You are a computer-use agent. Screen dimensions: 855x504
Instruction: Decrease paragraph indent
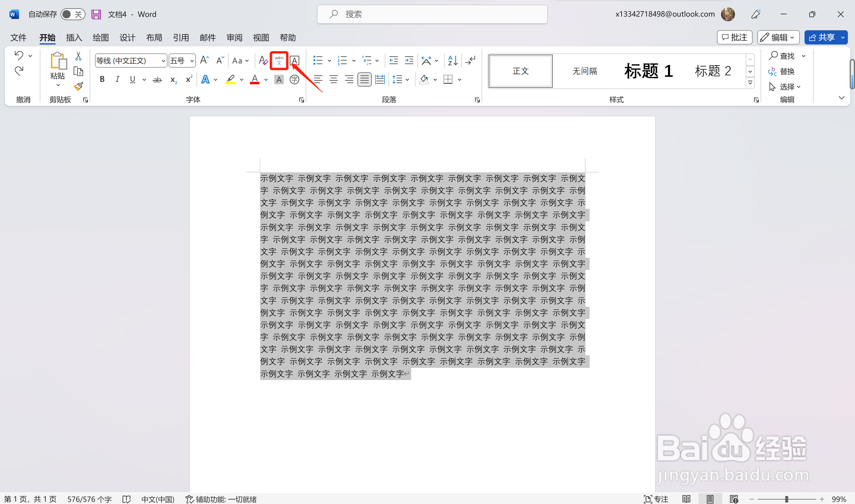pyautogui.click(x=394, y=61)
